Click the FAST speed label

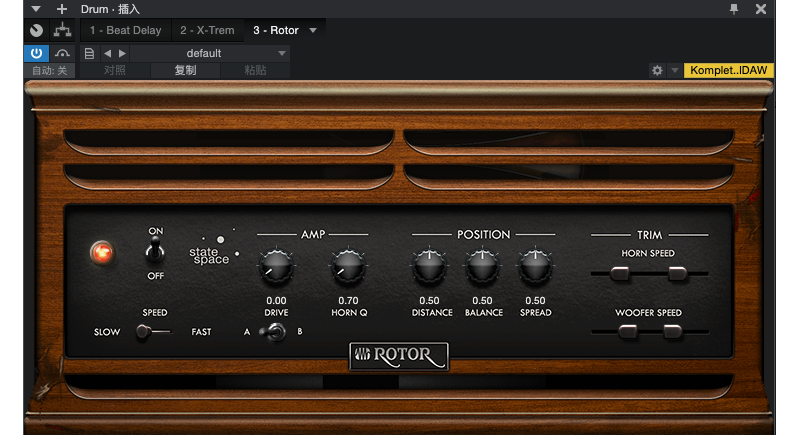201,331
